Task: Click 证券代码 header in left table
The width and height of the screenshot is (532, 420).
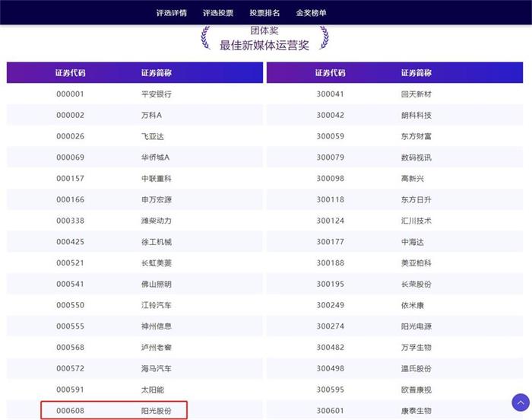Action: click(70, 73)
